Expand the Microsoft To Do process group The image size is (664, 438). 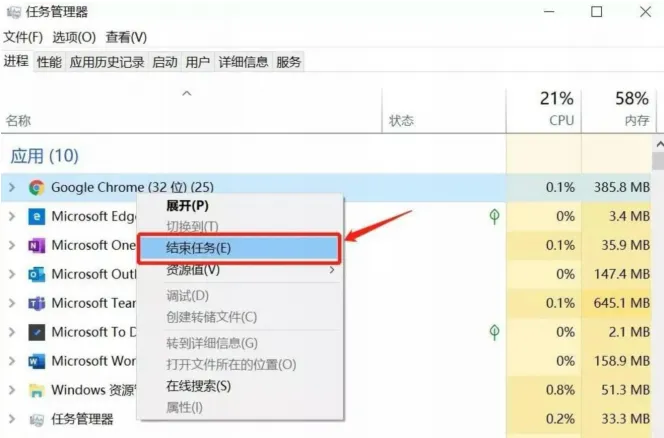click(x=12, y=332)
